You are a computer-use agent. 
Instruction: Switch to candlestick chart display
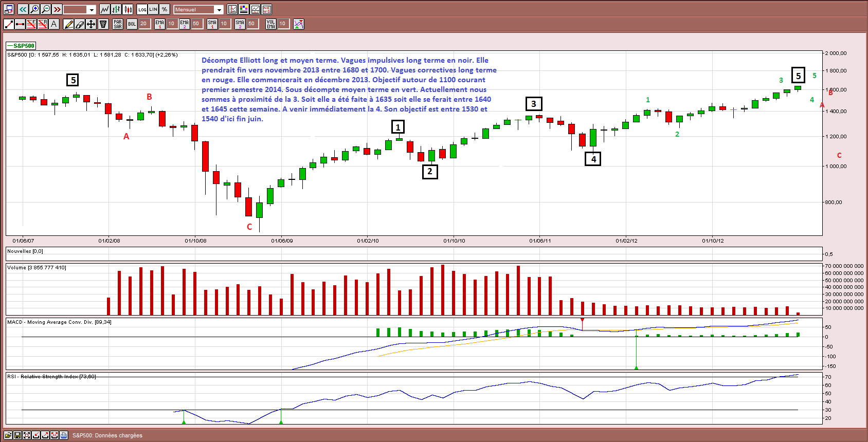pos(128,9)
